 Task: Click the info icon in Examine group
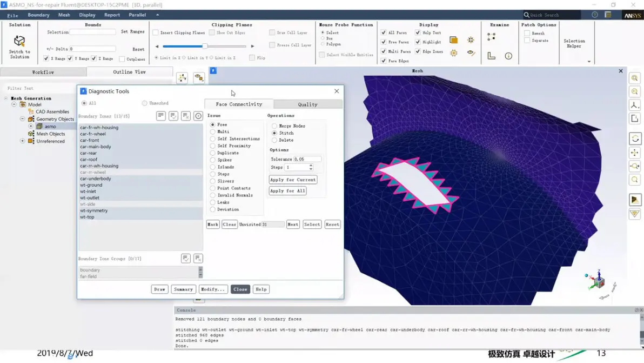508,56
